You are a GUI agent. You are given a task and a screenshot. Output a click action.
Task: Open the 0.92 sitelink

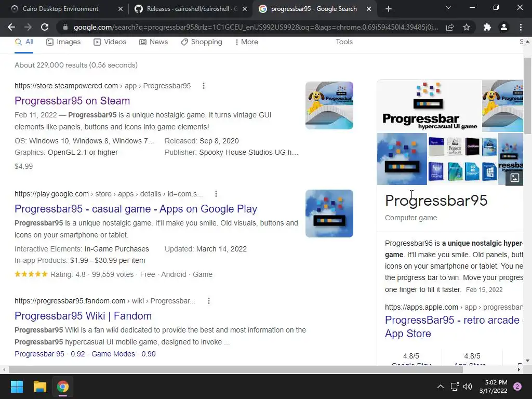pyautogui.click(x=78, y=354)
